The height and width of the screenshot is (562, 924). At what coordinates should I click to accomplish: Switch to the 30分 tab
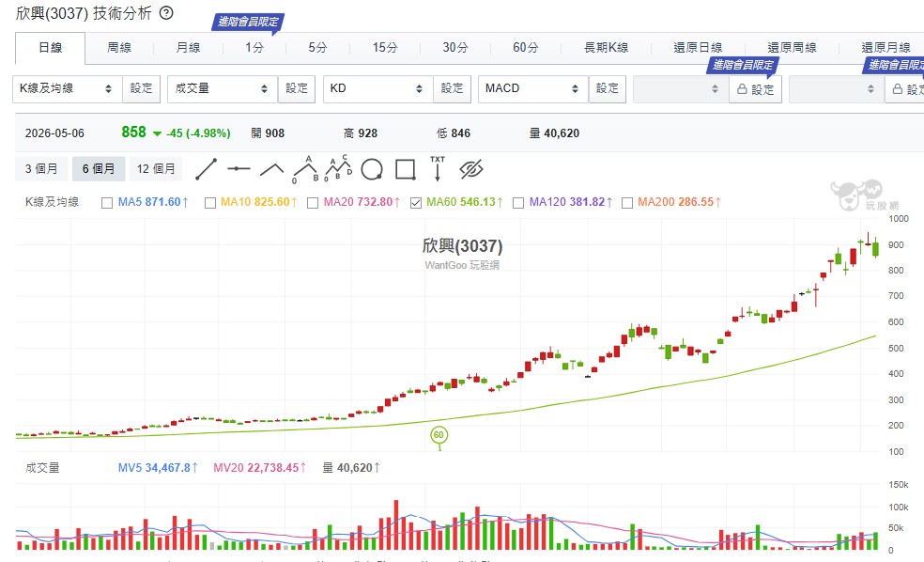tap(455, 48)
